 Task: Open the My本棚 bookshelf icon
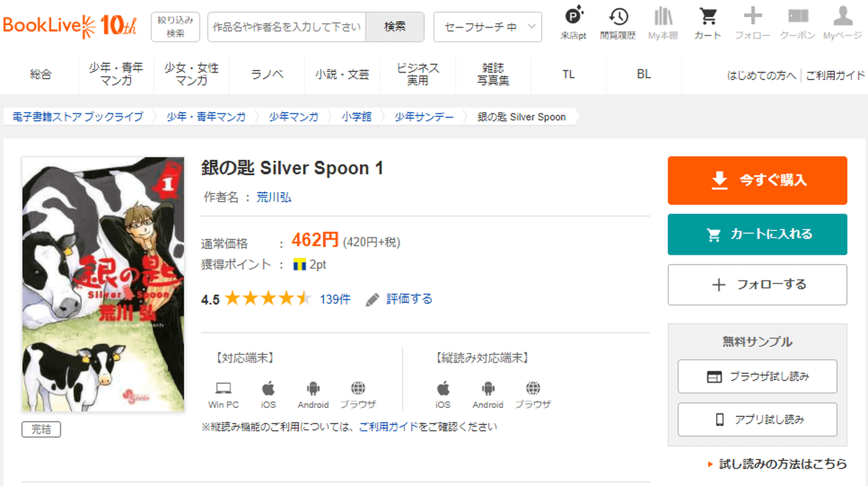pyautogui.click(x=663, y=16)
